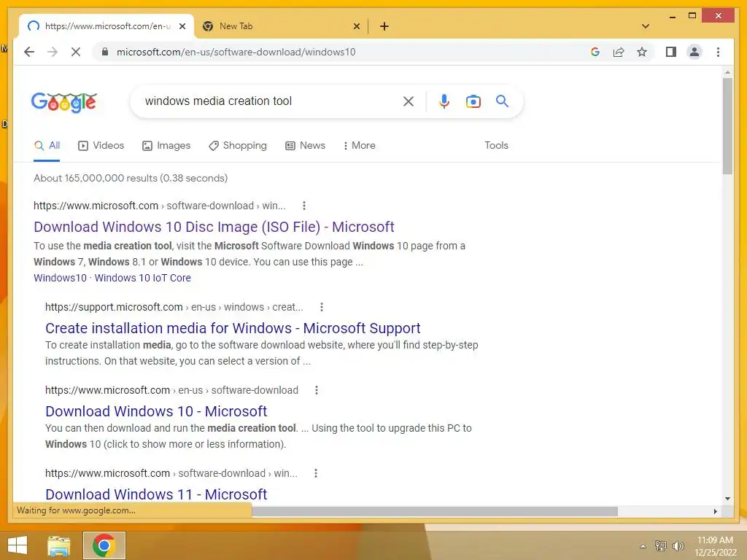
Task: Click the results count text
Action: coord(131,178)
